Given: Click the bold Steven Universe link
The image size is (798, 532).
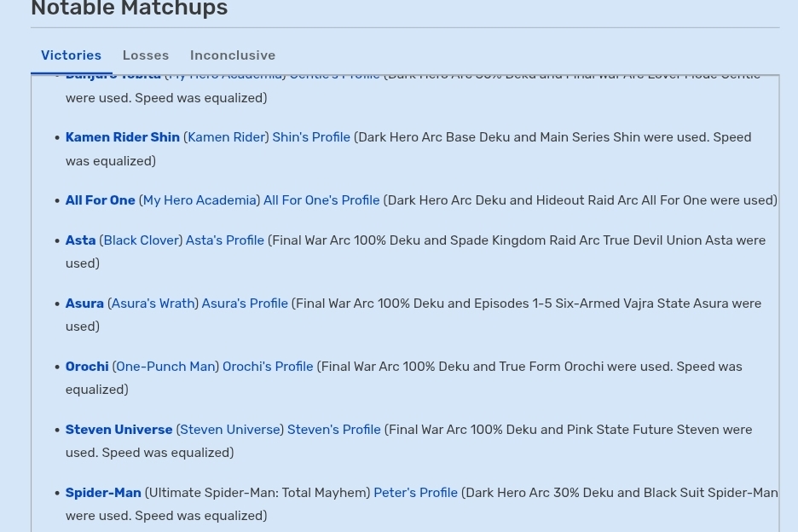Looking at the screenshot, I should [x=119, y=429].
